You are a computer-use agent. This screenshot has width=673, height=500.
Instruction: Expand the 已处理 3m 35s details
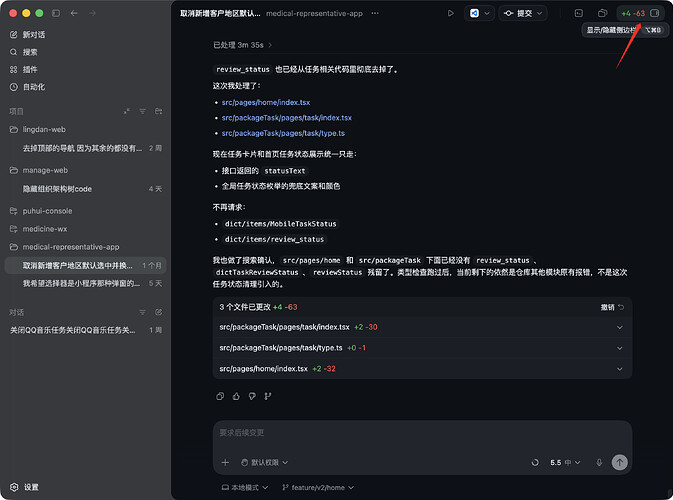pyautogui.click(x=243, y=45)
